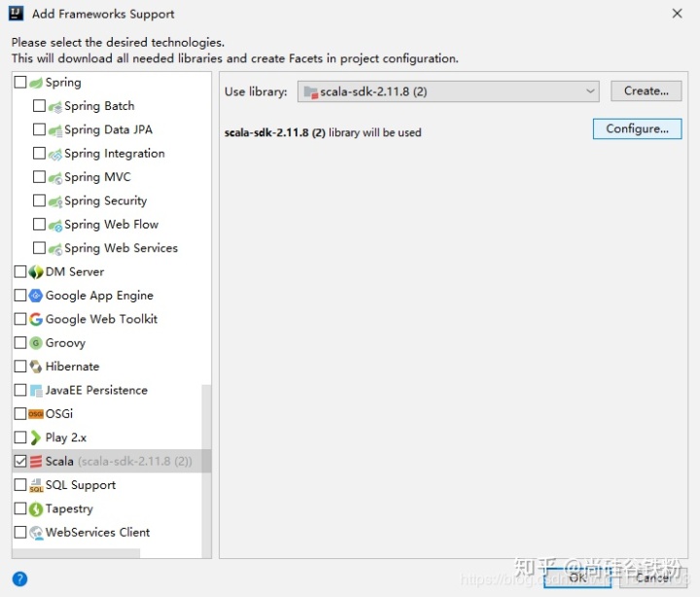Check the Tapestry checkbox
The width and height of the screenshot is (700, 597).
[x=20, y=509]
